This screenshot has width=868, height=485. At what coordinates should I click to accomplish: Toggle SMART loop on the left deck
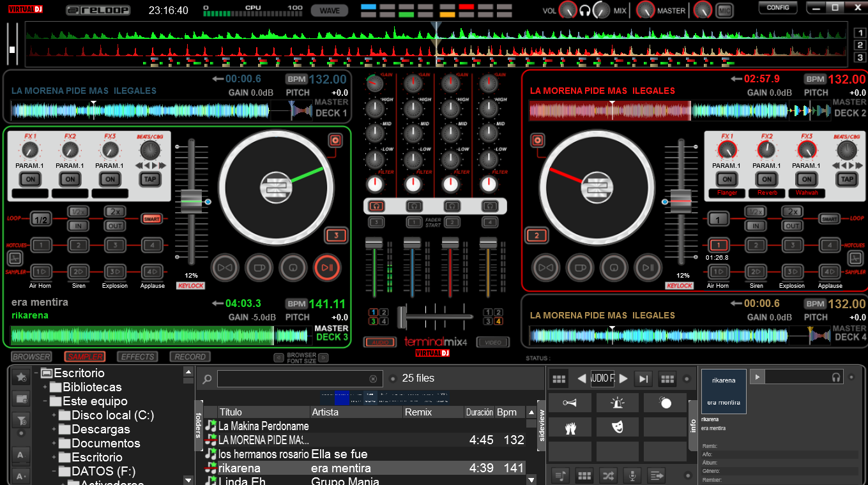(x=151, y=219)
